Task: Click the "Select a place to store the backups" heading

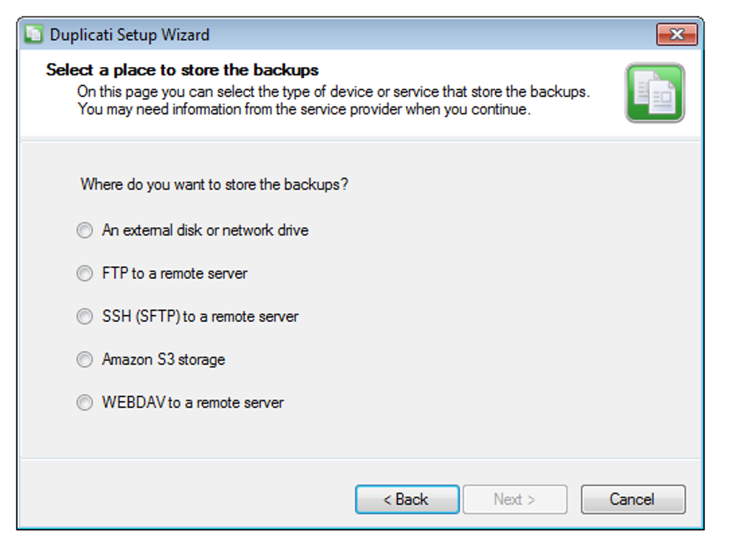Action: (x=183, y=70)
